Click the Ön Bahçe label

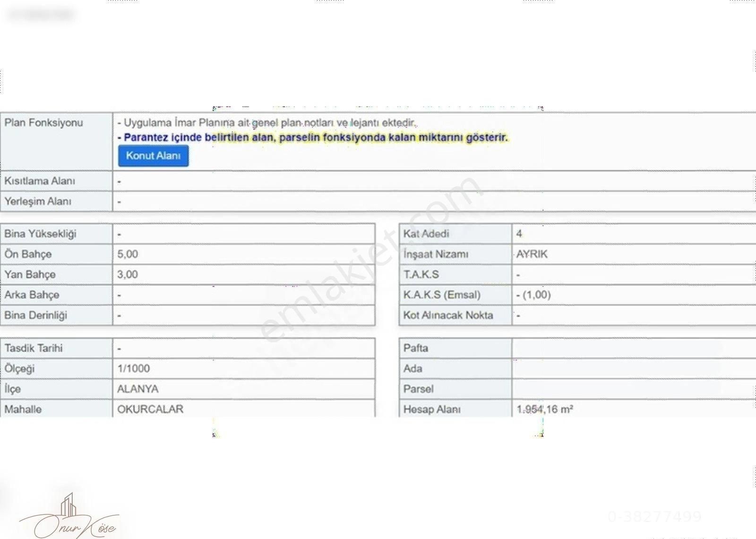click(28, 254)
